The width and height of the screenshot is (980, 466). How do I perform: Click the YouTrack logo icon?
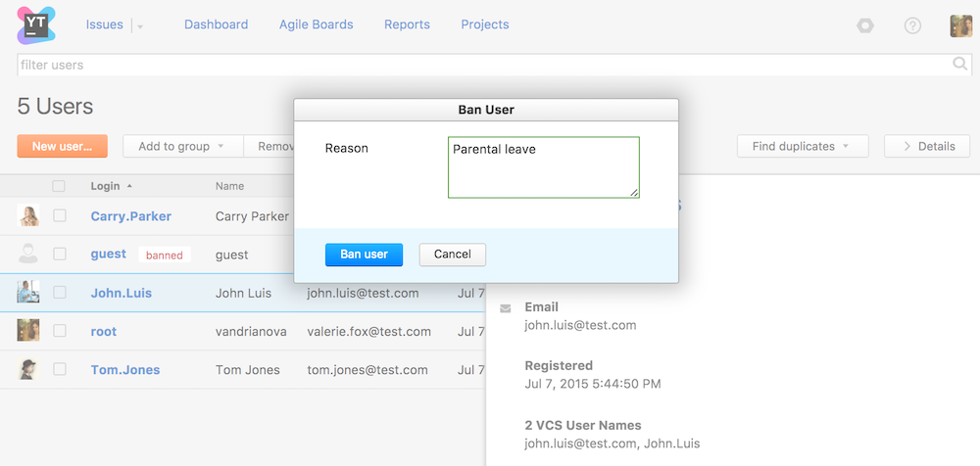click(36, 24)
